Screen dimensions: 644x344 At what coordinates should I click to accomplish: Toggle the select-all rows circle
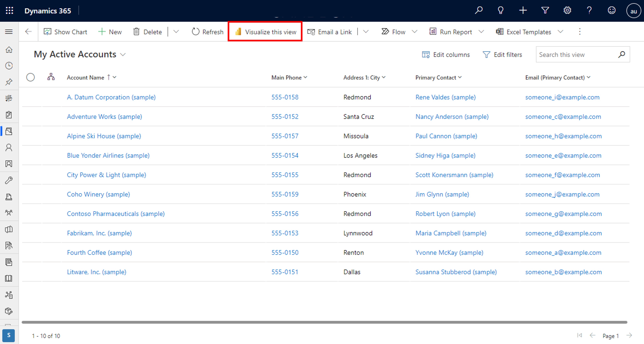(x=31, y=77)
